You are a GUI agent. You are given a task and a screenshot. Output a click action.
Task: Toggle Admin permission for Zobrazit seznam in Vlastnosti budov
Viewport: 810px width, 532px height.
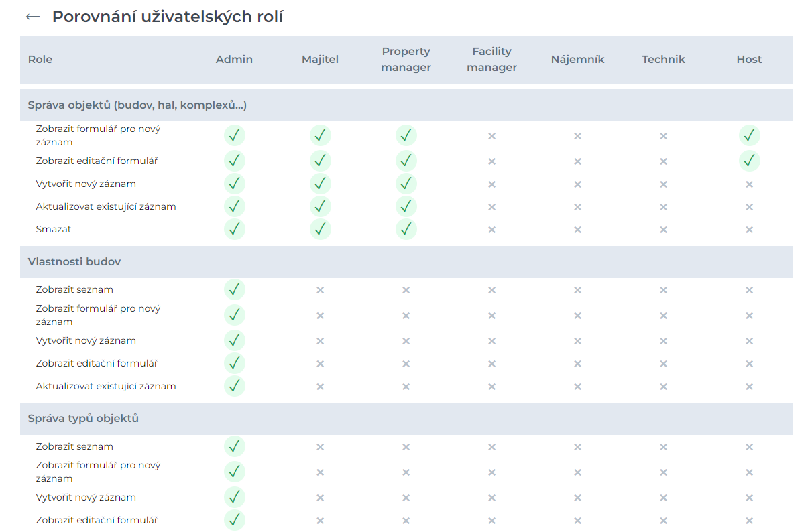click(234, 289)
